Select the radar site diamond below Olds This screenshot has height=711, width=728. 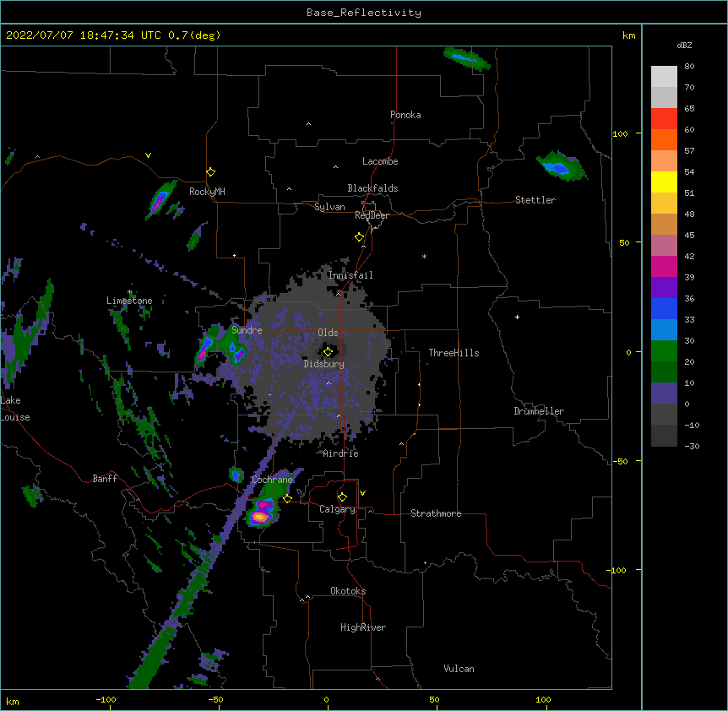[328, 352]
